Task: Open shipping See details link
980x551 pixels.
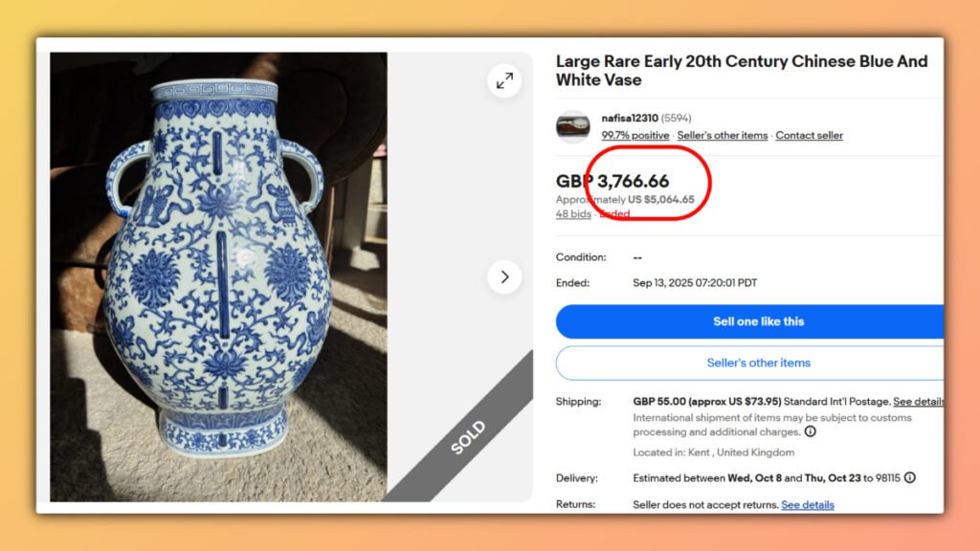Action: [919, 401]
